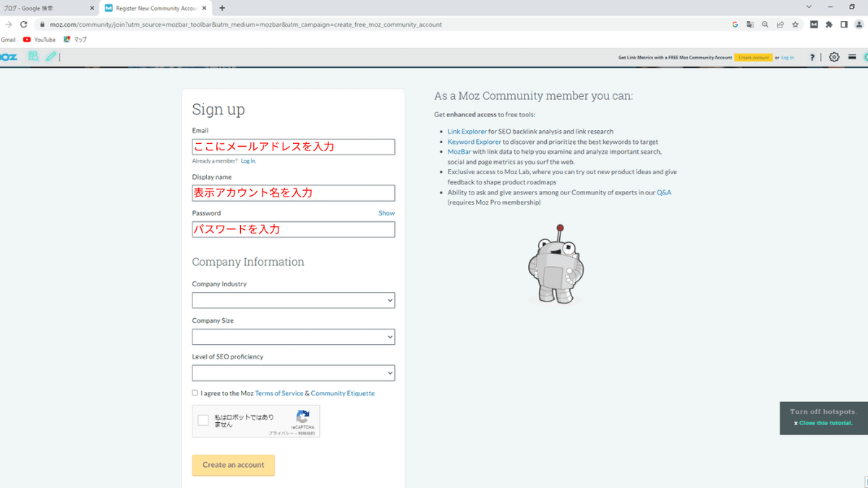Focus the Password input field

coord(294,229)
